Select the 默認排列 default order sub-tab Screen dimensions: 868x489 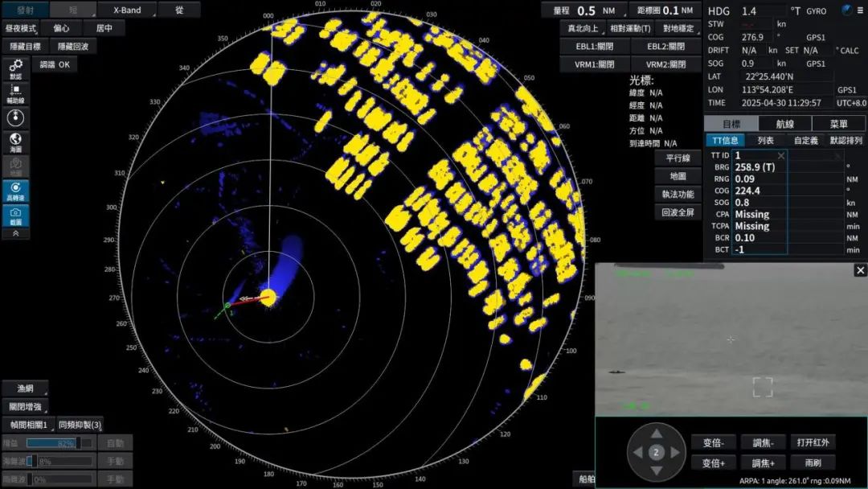pos(845,141)
